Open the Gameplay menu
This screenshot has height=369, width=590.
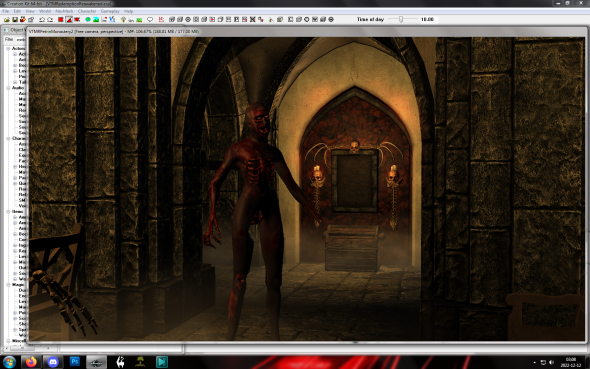(110, 11)
